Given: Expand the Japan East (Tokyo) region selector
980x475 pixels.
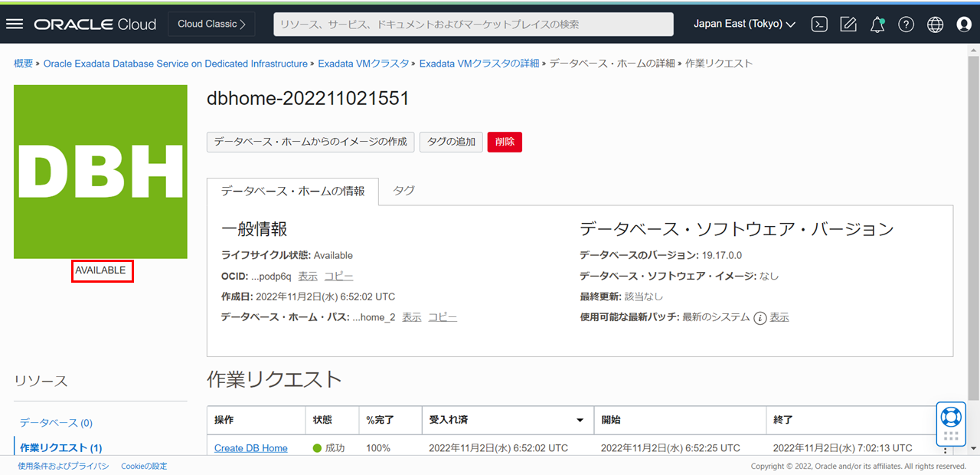Looking at the screenshot, I should point(744,24).
